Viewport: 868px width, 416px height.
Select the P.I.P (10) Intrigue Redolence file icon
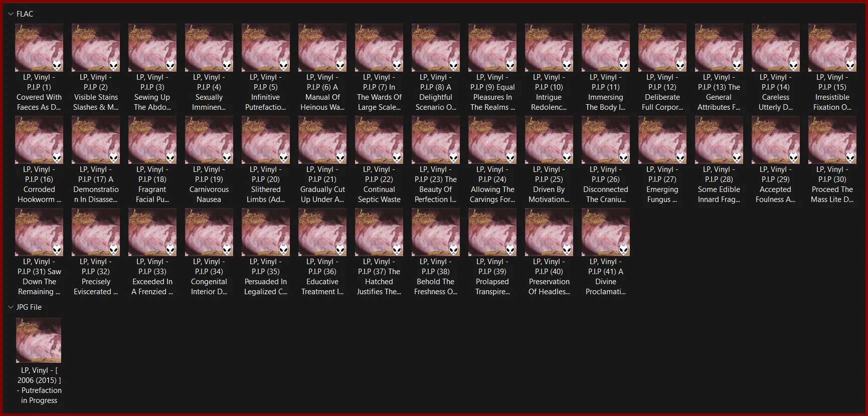pos(549,48)
